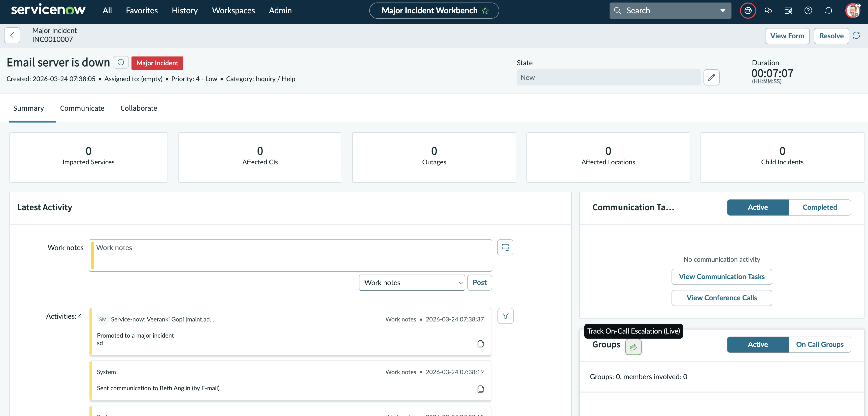Open the help question mark icon
This screenshot has height=416, width=868.
point(808,10)
